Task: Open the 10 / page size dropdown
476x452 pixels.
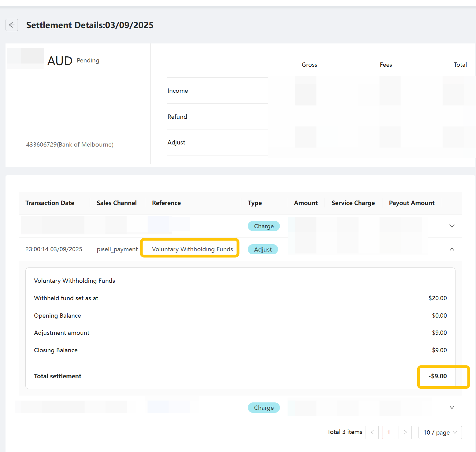Action: click(440, 432)
